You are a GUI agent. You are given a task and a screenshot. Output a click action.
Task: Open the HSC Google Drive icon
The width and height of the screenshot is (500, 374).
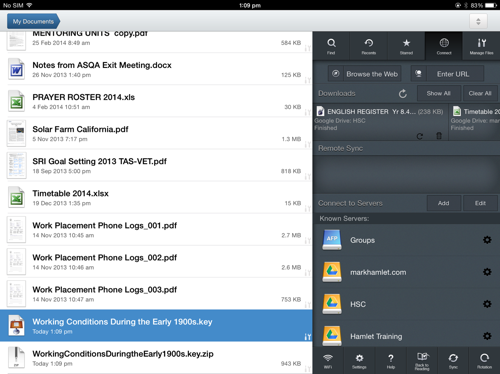point(332,304)
